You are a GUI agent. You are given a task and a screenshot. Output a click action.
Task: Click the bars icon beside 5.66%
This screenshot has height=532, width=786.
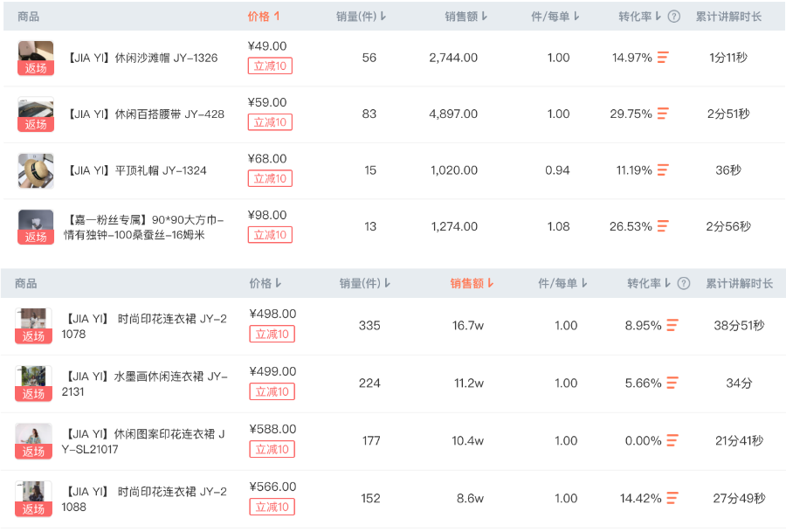(672, 383)
